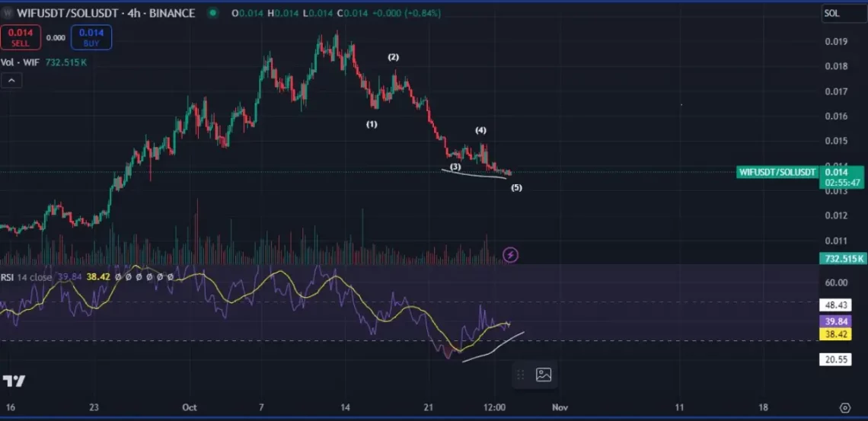Open the SOL currency selector at top right
Image resolution: width=868 pixels, height=421 pixels.
pyautogui.click(x=842, y=14)
